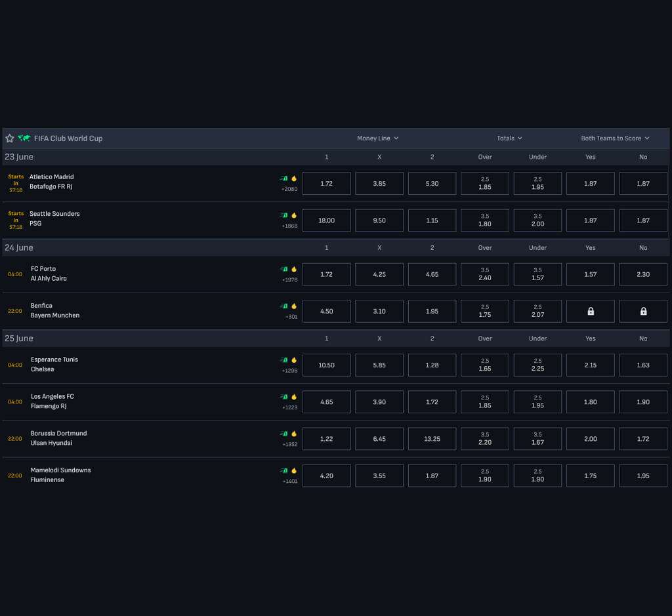Viewport: 672px width, 616px height.
Task: Click the flame icon for Los Angeles FC match
Action: click(x=294, y=397)
